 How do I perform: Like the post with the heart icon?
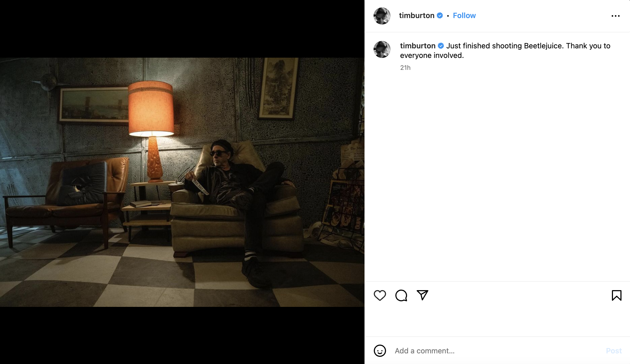click(x=380, y=295)
